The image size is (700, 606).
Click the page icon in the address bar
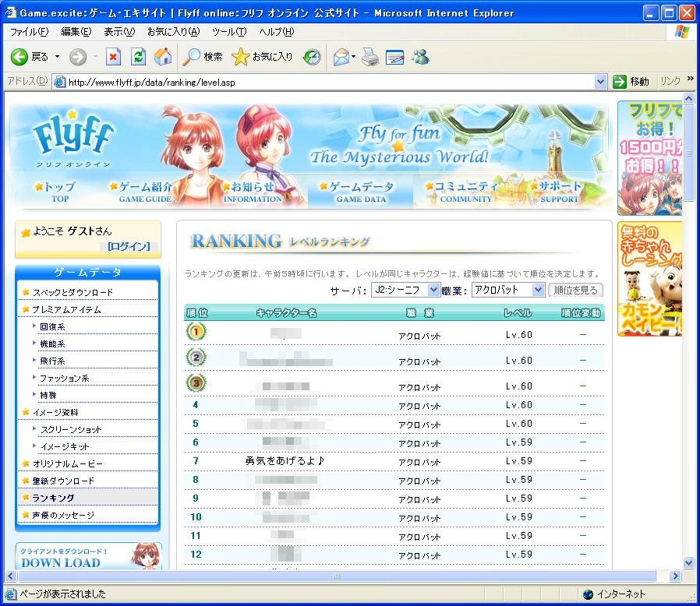(x=59, y=82)
